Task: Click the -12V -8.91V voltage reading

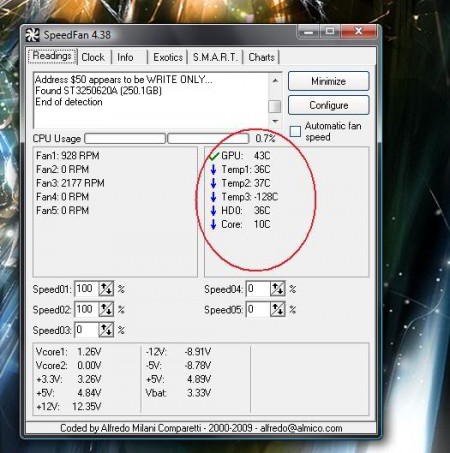Action: point(178,352)
